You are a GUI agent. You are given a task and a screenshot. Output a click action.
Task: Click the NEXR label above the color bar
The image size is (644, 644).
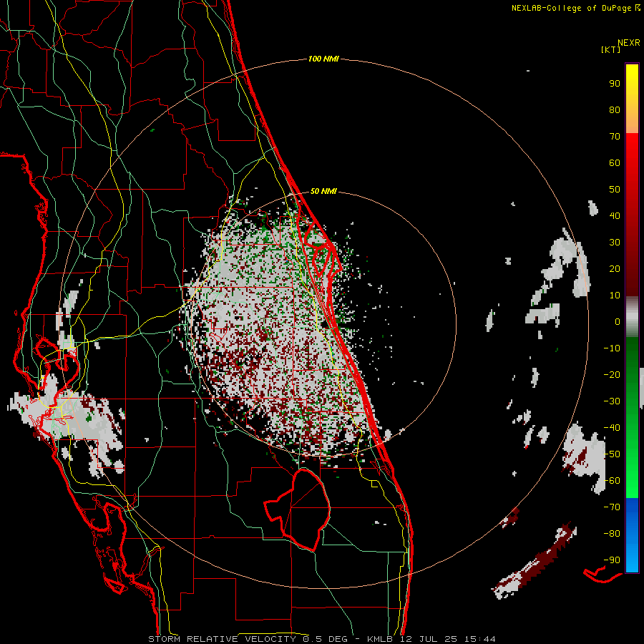629,43
